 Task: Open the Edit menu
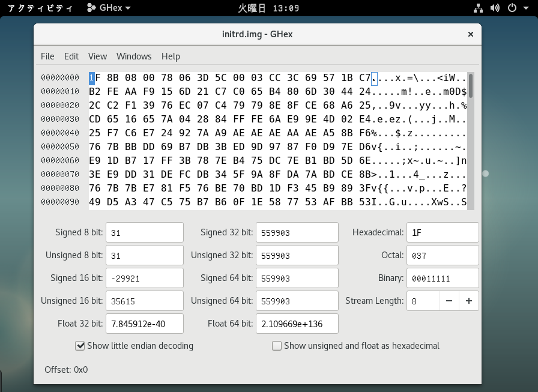(x=71, y=56)
